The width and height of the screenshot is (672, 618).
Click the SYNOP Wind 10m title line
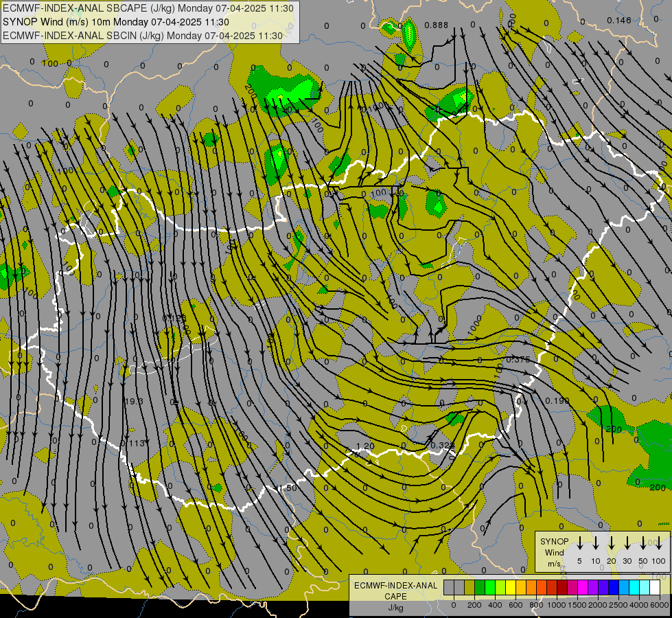[x=116, y=22]
